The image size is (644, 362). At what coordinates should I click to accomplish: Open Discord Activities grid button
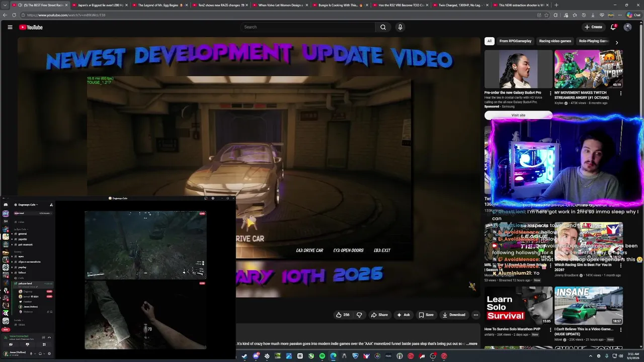[44, 344]
